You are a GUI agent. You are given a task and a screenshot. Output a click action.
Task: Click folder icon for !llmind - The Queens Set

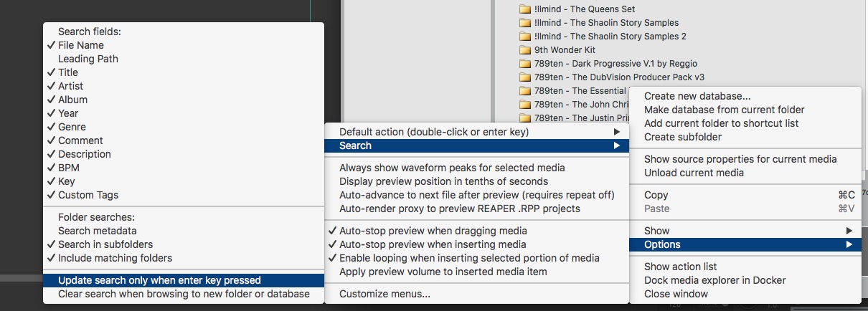click(525, 9)
